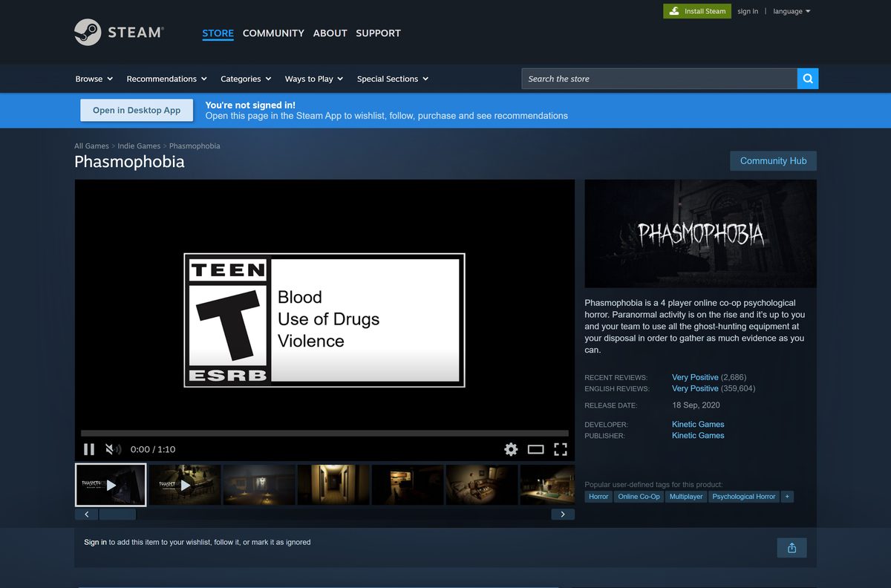Click Indie Games breadcrumb link
The height and width of the screenshot is (588, 891).
tap(139, 146)
